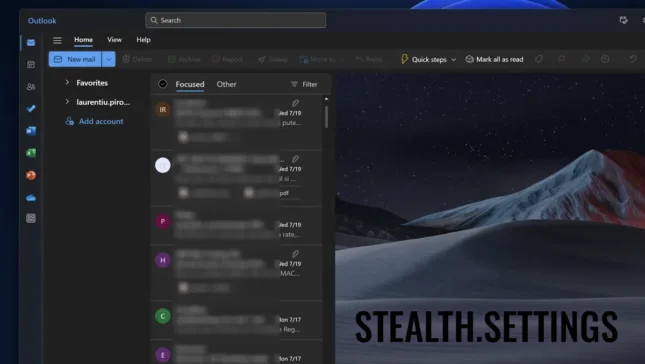Viewport: 645px width, 364px height.
Task: Toggle the select all messages circle
Action: [x=163, y=84]
